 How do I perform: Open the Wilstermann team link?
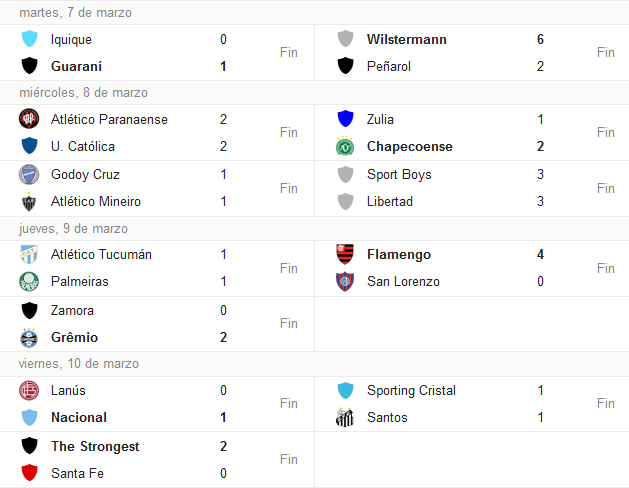406,39
